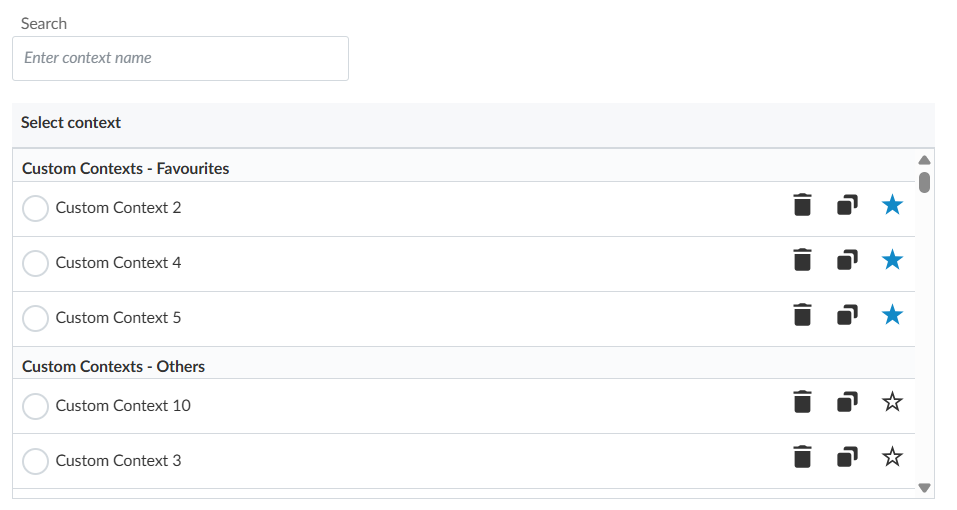This screenshot has width=957, height=510.
Task: Delete Custom Context 5
Action: 802,315
